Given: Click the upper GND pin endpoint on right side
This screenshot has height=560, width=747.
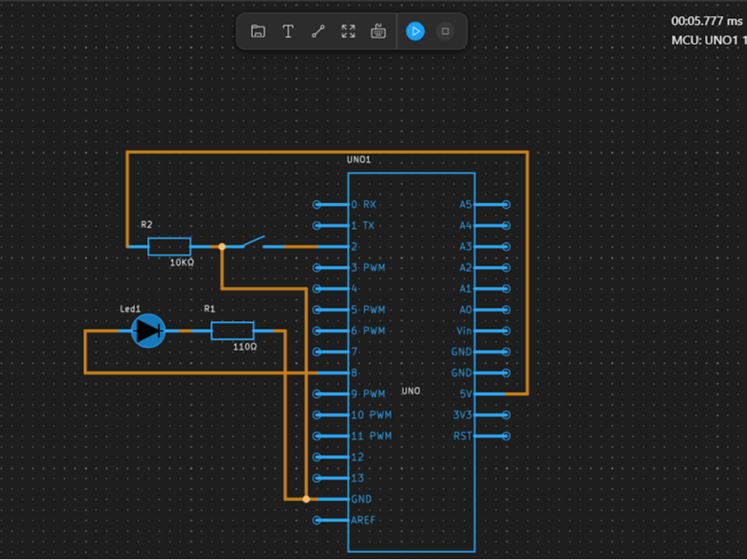Looking at the screenshot, I should coord(506,352).
